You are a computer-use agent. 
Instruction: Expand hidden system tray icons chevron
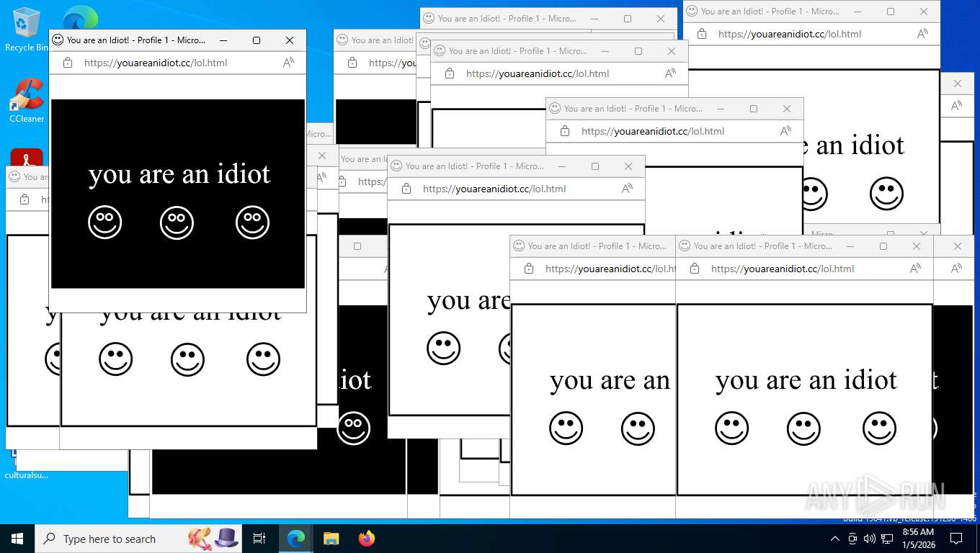pyautogui.click(x=835, y=539)
